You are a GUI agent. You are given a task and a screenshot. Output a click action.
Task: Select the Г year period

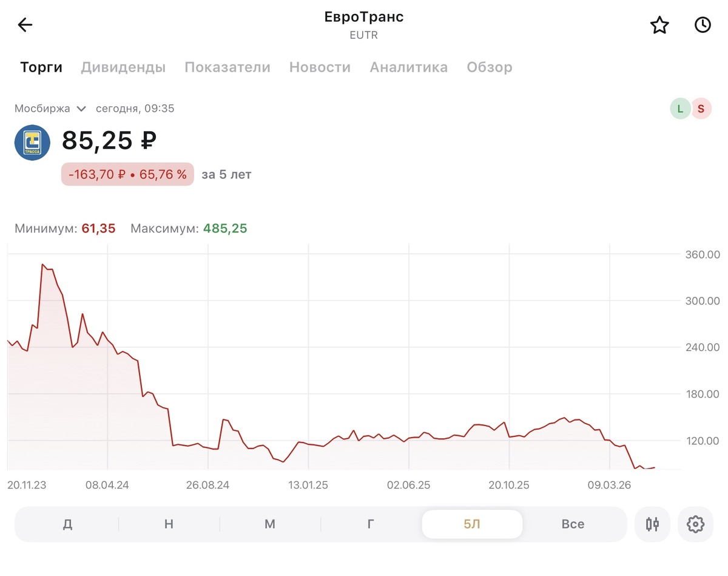point(371,524)
